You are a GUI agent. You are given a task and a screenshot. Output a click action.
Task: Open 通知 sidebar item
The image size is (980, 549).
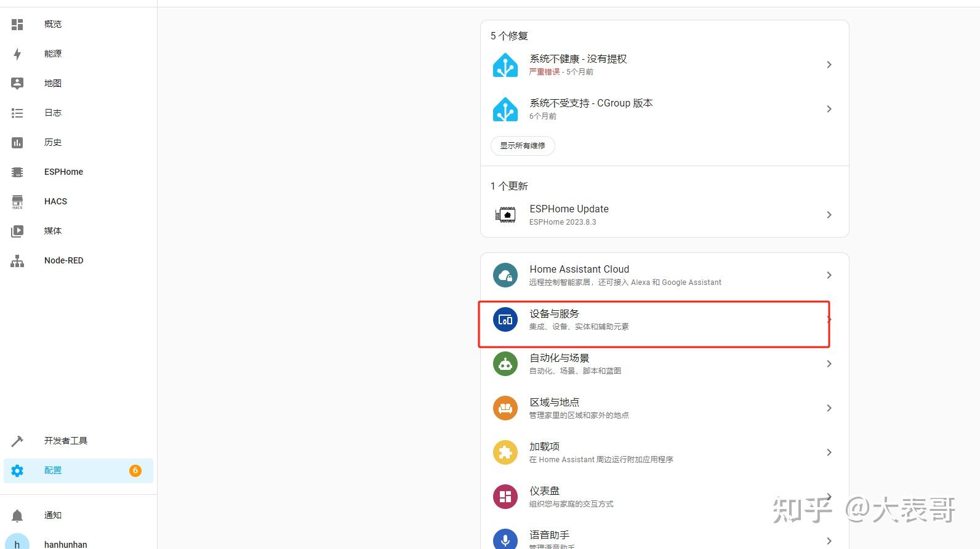(78, 515)
